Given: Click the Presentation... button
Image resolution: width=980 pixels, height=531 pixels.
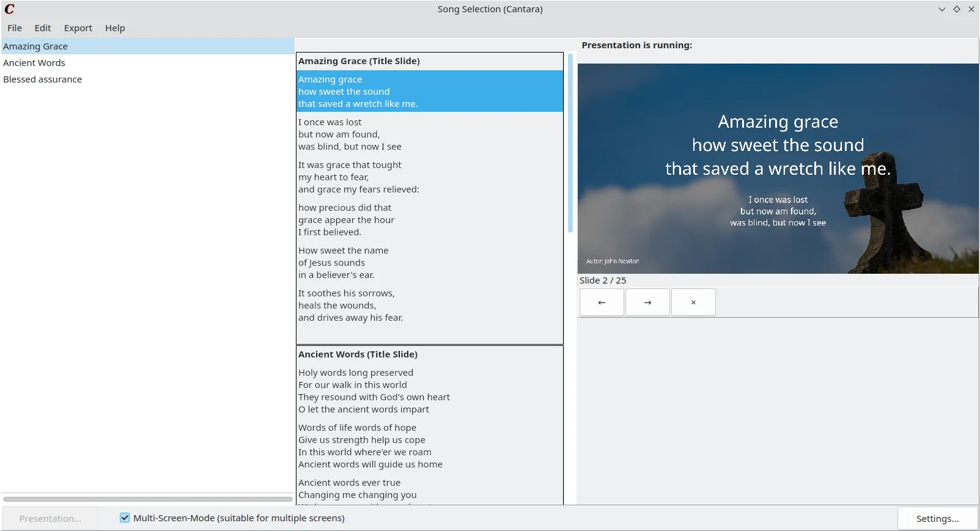Looking at the screenshot, I should [x=50, y=518].
